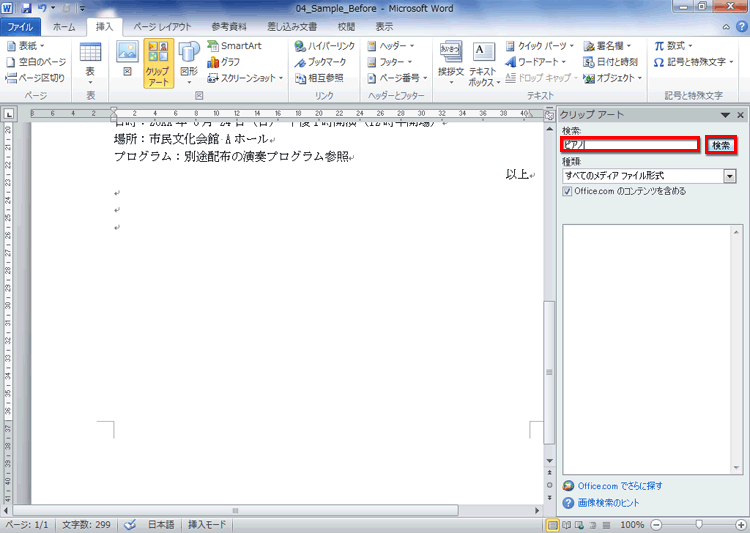Click the horizontal document scrollbar
Screen dimensions: 750x533
[235, 511]
